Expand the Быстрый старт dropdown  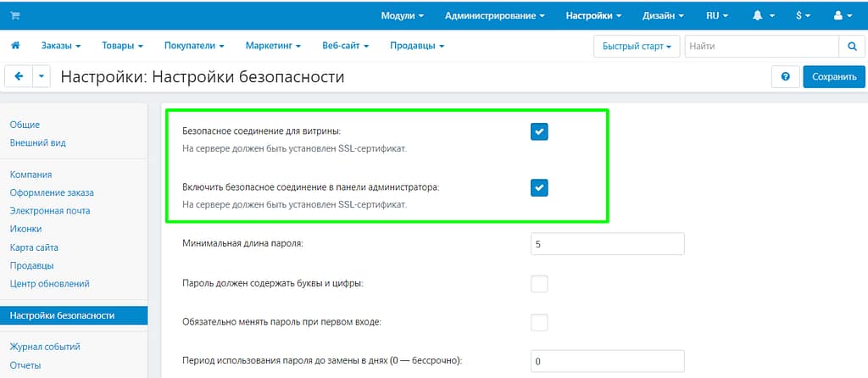tap(637, 46)
